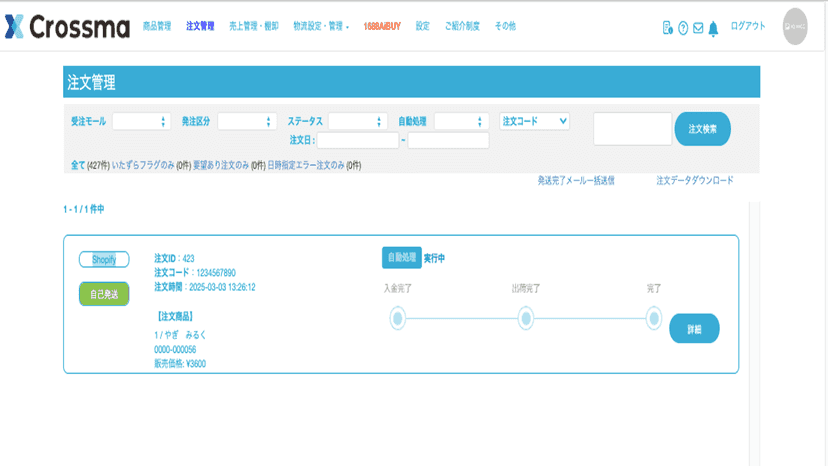The image size is (828, 466).
Task: Open the mail envelope icon
Action: click(x=698, y=28)
